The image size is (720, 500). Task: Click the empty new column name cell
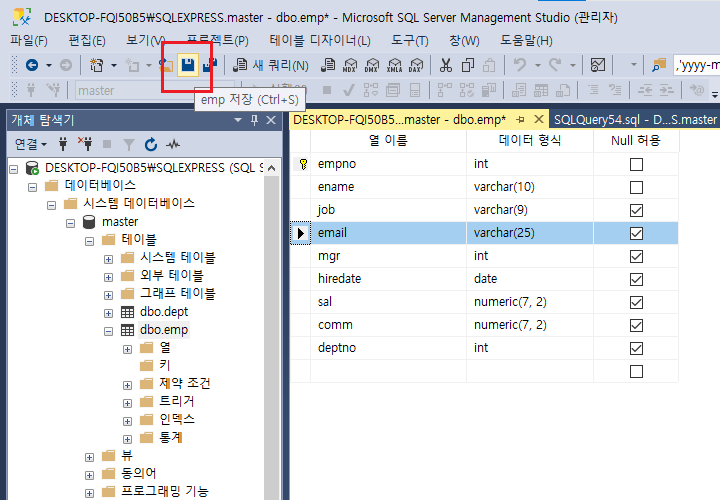click(x=388, y=371)
